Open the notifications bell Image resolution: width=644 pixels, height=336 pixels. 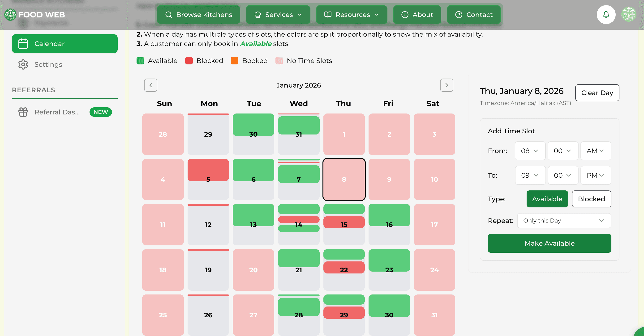pos(606,14)
